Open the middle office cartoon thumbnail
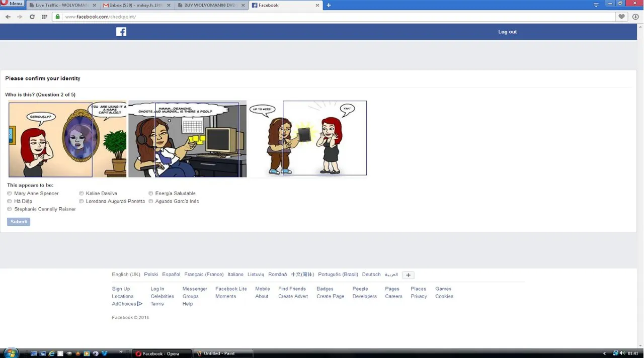This screenshot has width=644, height=358. 187,139
